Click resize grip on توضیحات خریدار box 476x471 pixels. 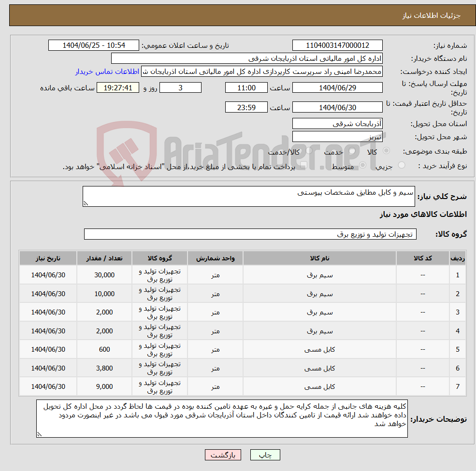39,433
